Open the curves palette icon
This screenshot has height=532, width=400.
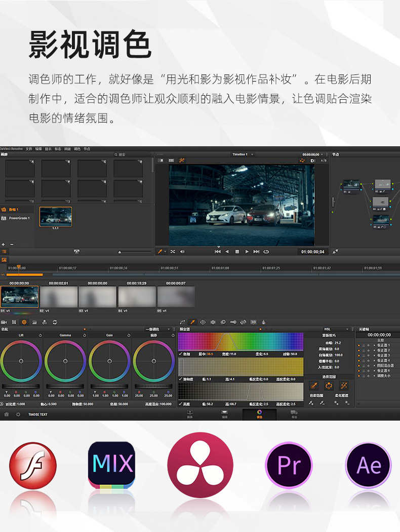[x=182, y=322]
